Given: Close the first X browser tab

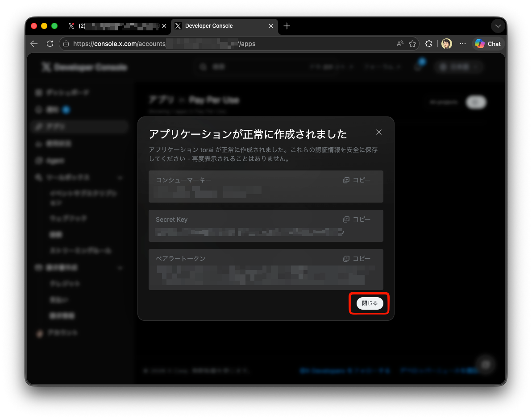Looking at the screenshot, I should (164, 26).
